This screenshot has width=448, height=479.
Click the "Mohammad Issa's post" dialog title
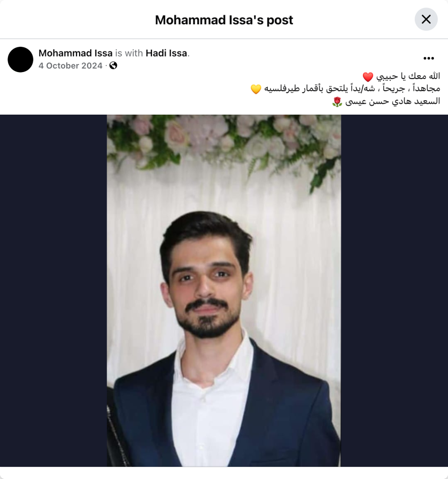[224, 20]
